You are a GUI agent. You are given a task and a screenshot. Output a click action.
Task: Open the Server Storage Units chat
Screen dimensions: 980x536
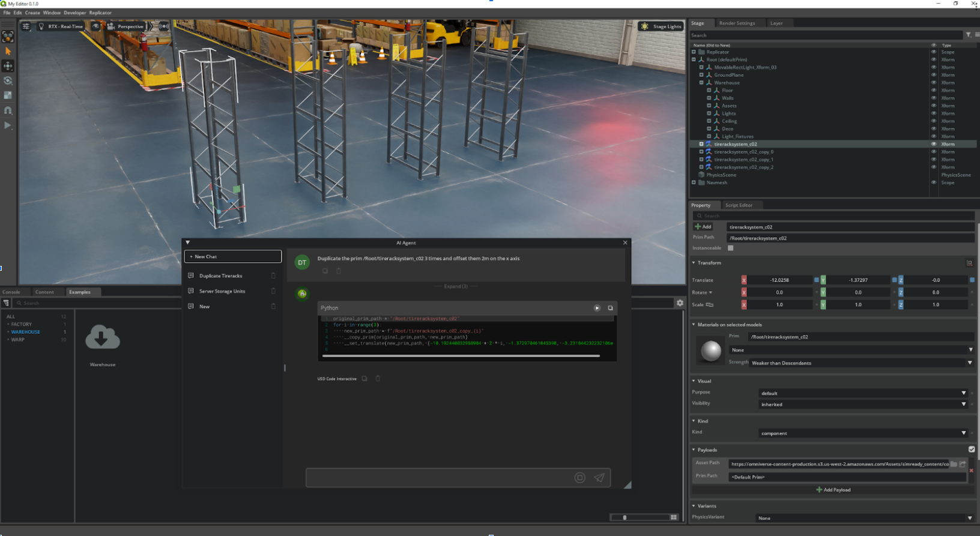point(222,291)
